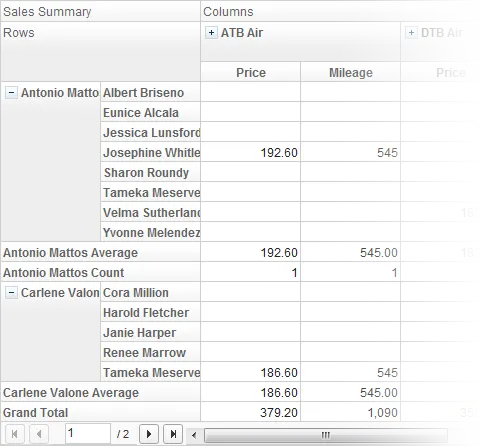This screenshot has height=446, width=480.
Task: Jump to the last page
Action: [173, 434]
